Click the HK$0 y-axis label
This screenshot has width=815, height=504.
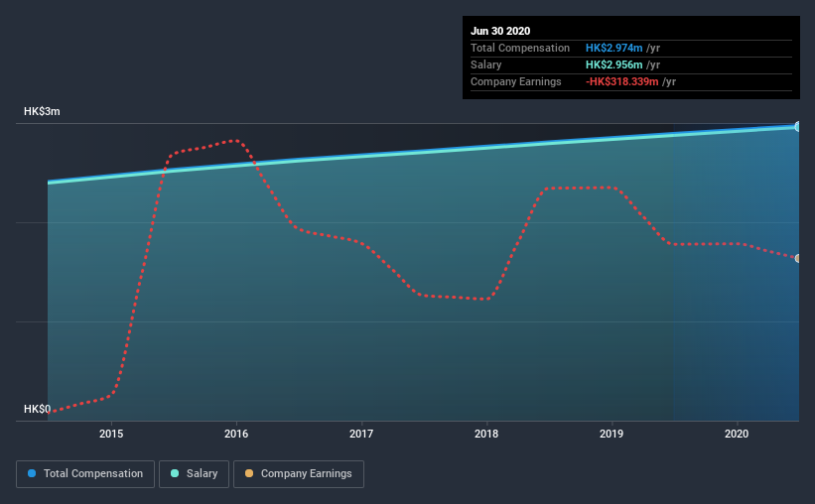38,409
